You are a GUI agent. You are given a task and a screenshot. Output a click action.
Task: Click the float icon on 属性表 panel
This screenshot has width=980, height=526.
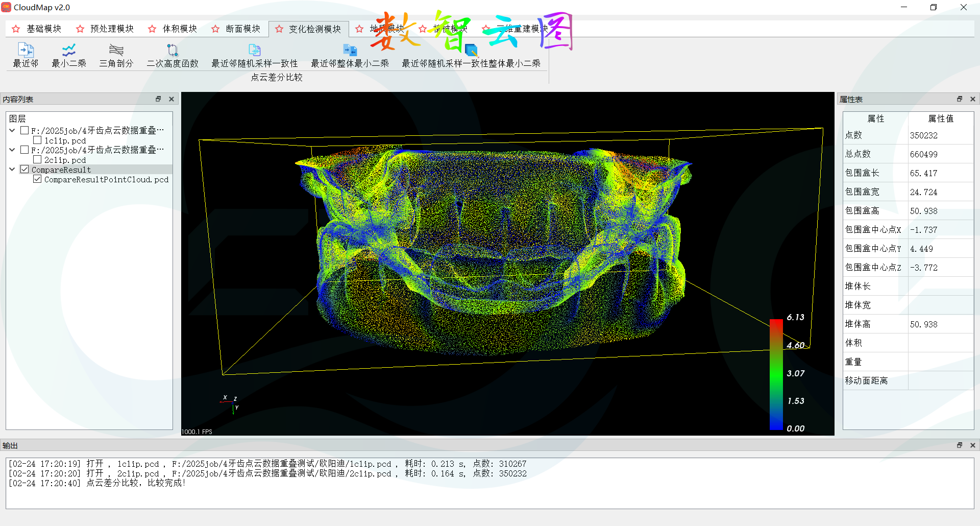coord(959,99)
